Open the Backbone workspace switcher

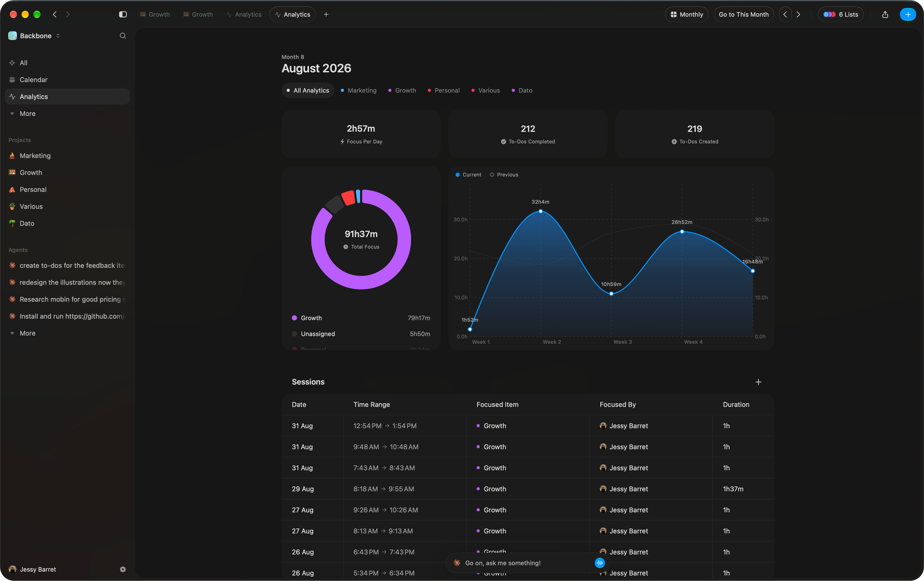coord(34,36)
